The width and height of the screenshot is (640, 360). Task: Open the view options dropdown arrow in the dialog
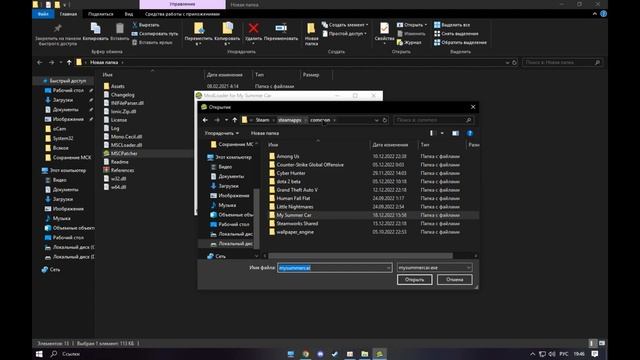(442, 133)
